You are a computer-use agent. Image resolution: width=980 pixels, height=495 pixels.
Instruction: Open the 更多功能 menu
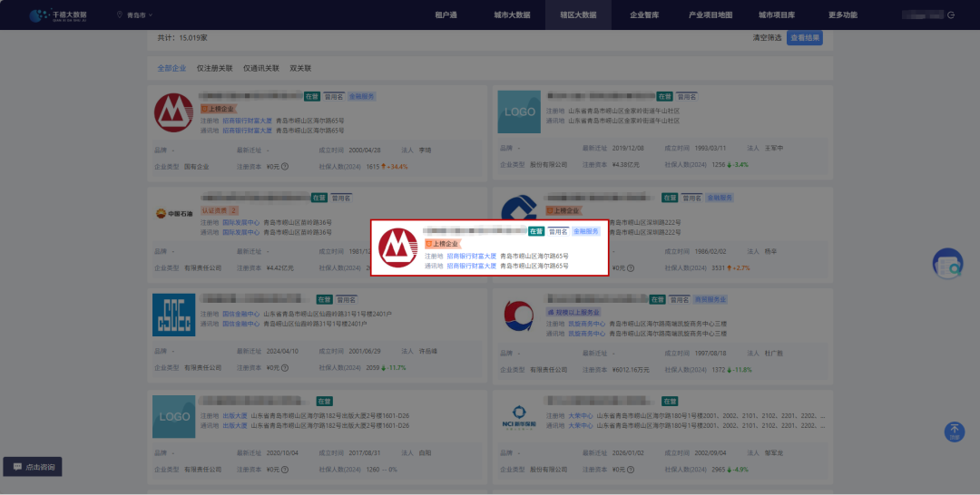pos(842,15)
